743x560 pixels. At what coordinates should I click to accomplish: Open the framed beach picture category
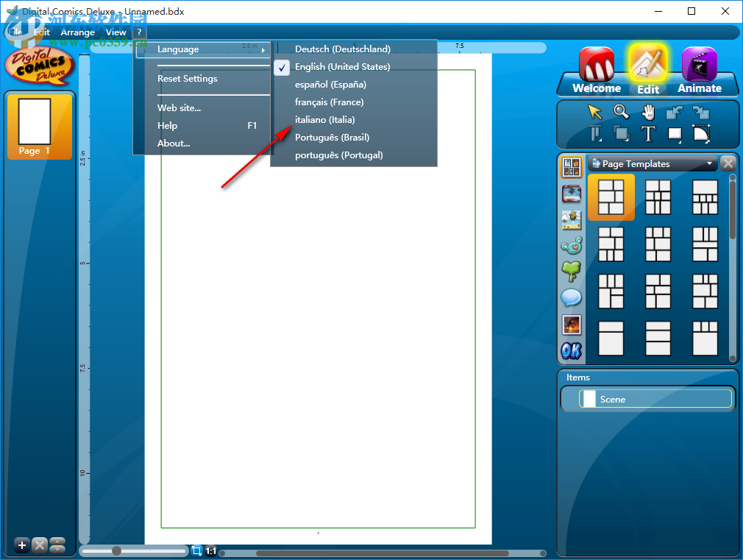coord(572,194)
